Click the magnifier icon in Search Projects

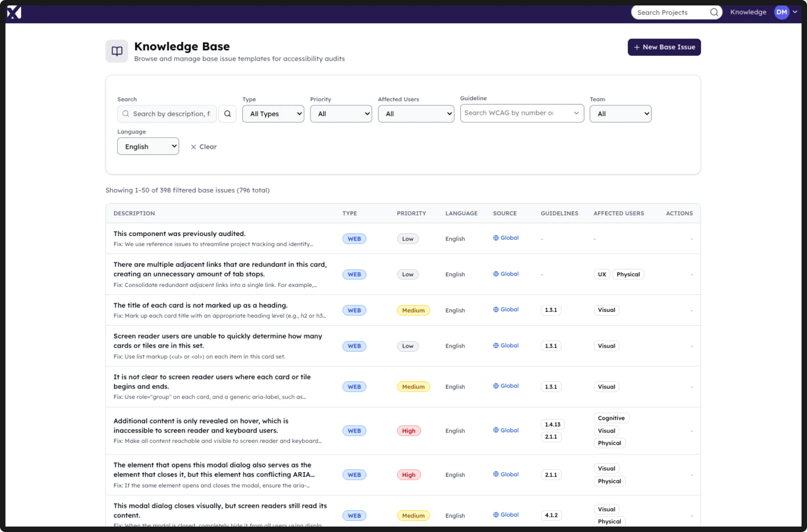pos(714,12)
